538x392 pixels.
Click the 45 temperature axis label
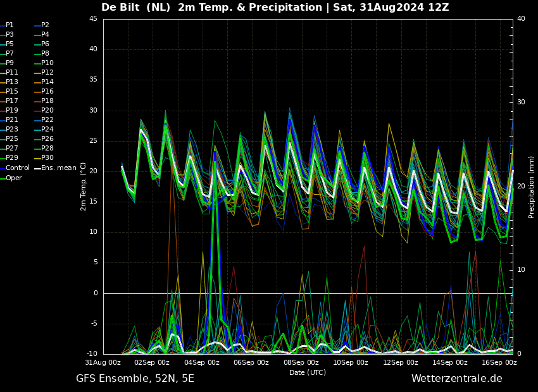point(93,18)
